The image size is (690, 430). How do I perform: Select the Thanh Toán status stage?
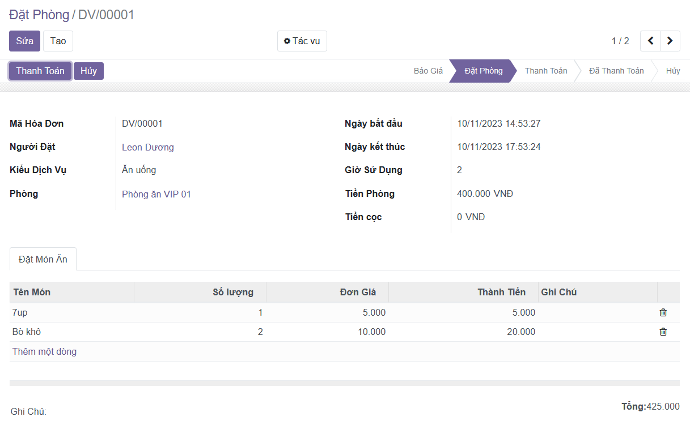[x=545, y=71]
